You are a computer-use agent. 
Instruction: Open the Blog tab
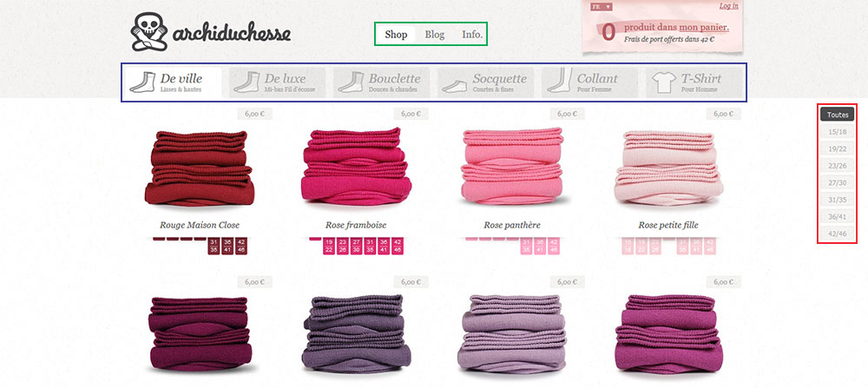point(435,35)
